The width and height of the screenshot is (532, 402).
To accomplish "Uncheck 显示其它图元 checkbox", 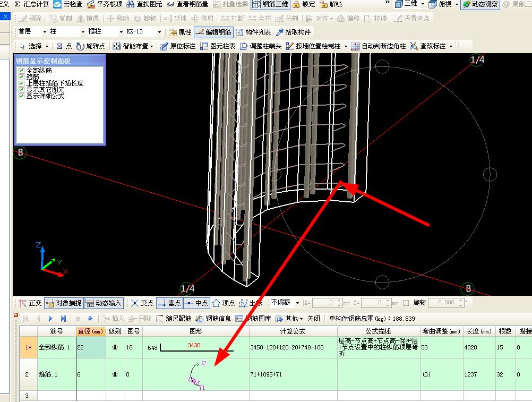I will coord(21,90).
